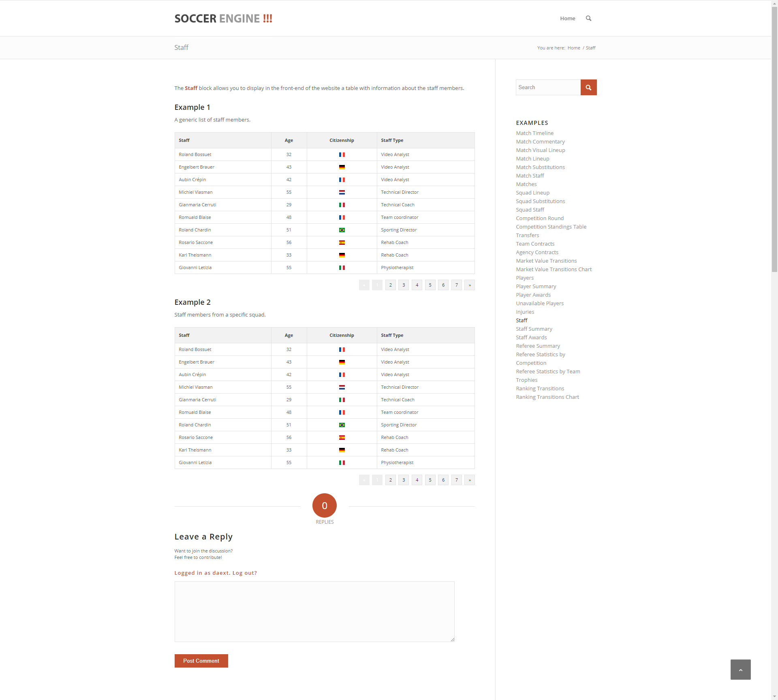Click Rosario Saccone's Spain flag in Example 2
This screenshot has height=700, width=778.
pyautogui.click(x=342, y=438)
